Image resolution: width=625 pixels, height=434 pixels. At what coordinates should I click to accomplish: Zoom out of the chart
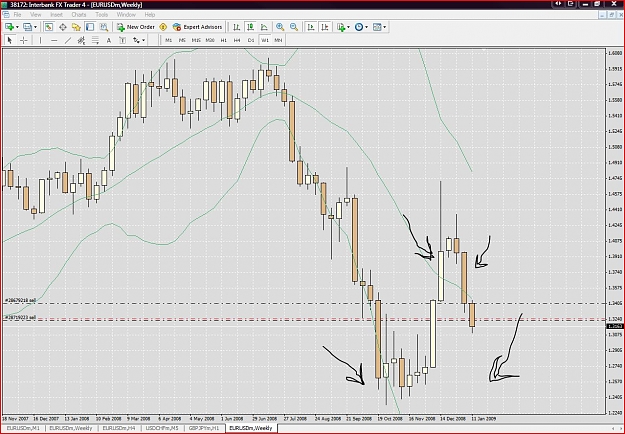pyautogui.click(x=294, y=27)
